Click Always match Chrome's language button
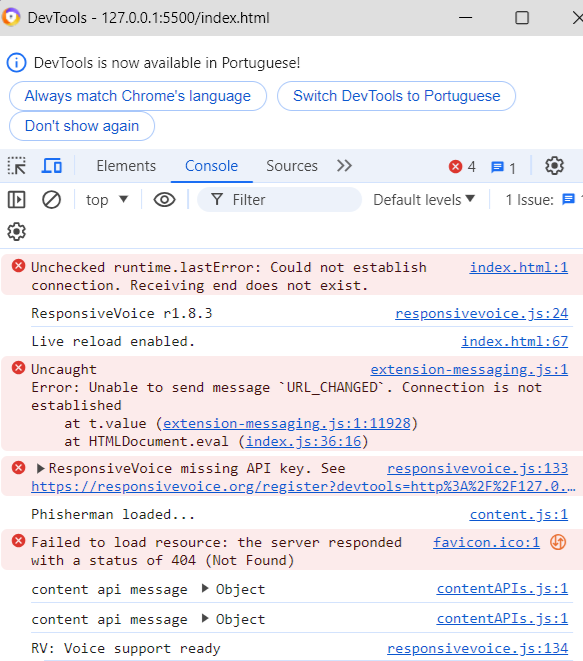Screen dimensions: 583x661 tap(138, 96)
